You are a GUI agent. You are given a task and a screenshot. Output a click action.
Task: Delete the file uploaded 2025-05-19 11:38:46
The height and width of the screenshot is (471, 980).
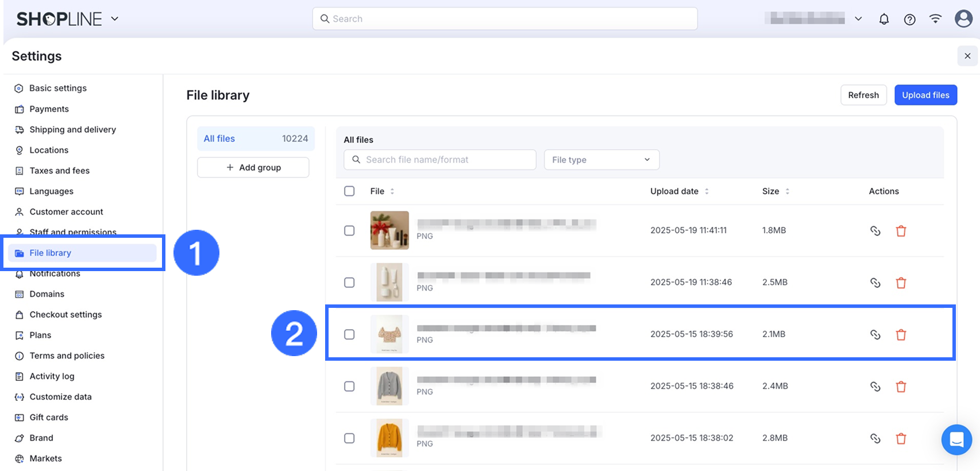(901, 283)
